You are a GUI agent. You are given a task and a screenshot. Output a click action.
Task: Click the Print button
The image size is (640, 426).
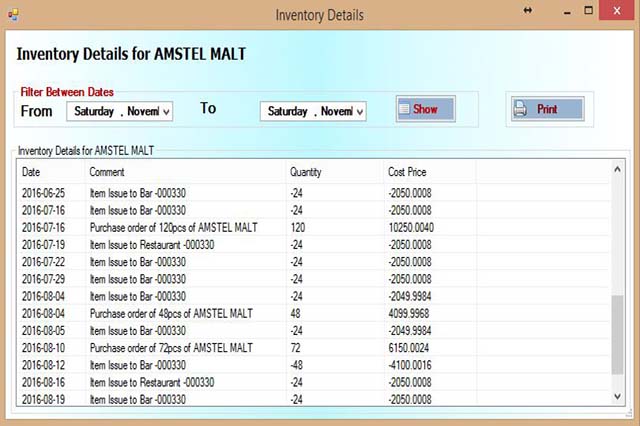[547, 109]
